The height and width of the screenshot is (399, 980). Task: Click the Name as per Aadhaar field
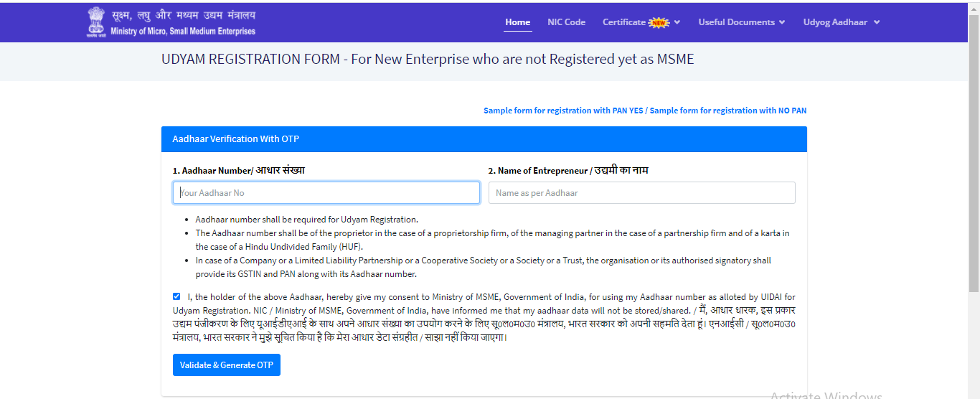click(641, 192)
